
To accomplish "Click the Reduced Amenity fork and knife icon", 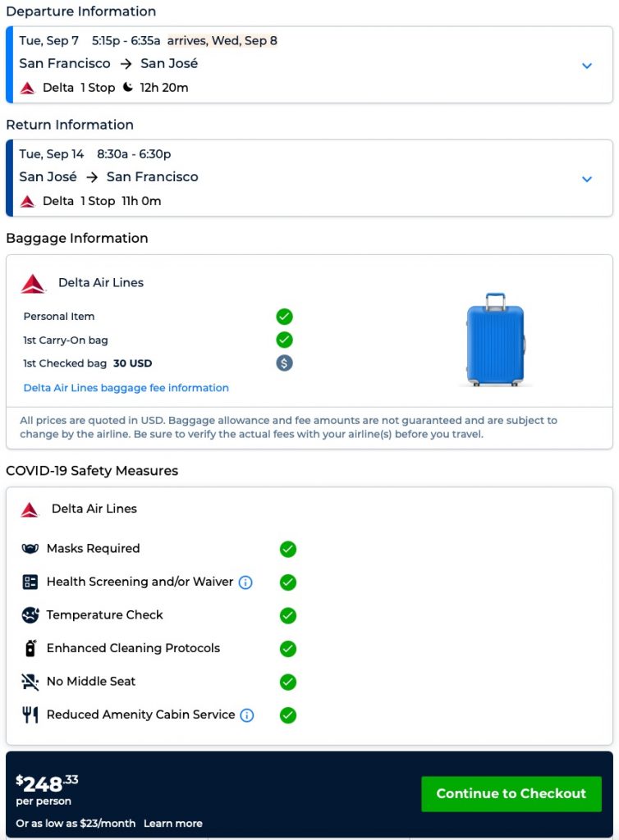I will pos(30,714).
